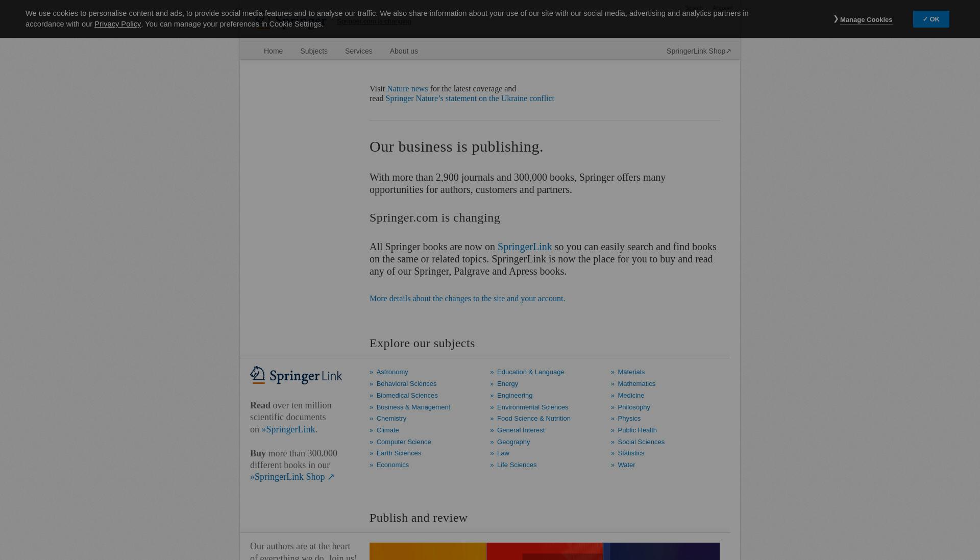Select the Education & Language subject
This screenshot has height=560, width=980.
(x=530, y=372)
